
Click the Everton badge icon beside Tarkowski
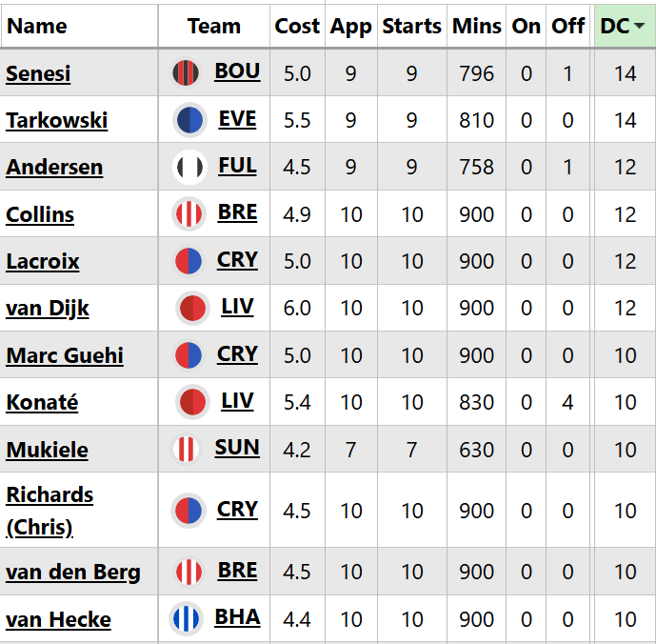point(190,120)
